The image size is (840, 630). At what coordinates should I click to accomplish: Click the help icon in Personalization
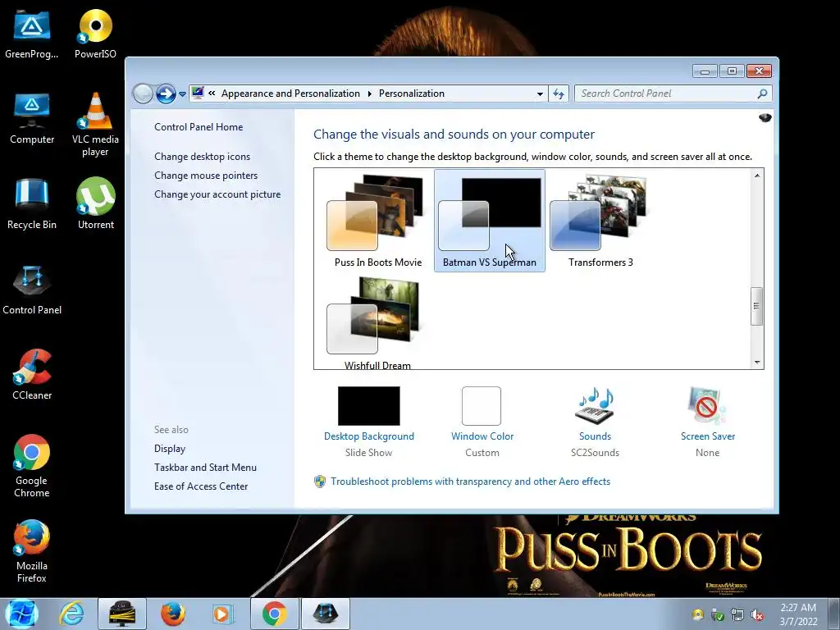pos(765,117)
